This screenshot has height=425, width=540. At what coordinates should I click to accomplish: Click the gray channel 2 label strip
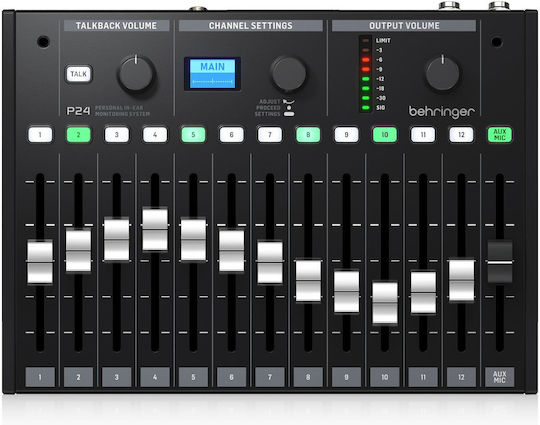79,377
